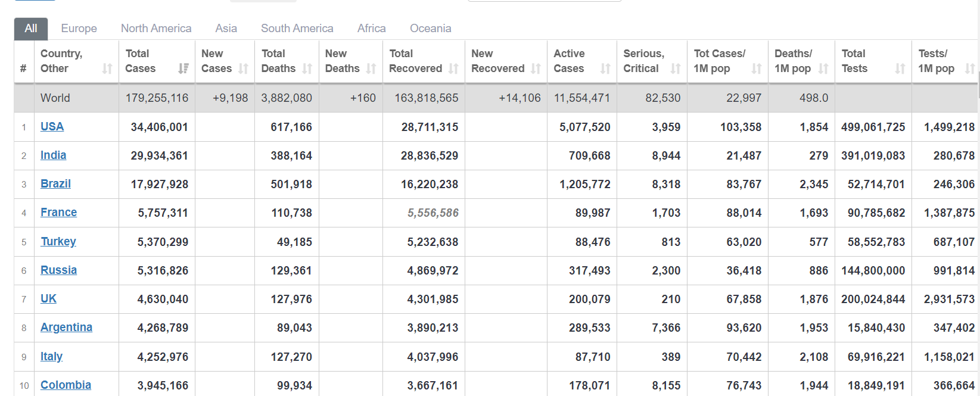Screen dimensions: 980x396
Task: Open the USA country link
Action: coord(52,126)
